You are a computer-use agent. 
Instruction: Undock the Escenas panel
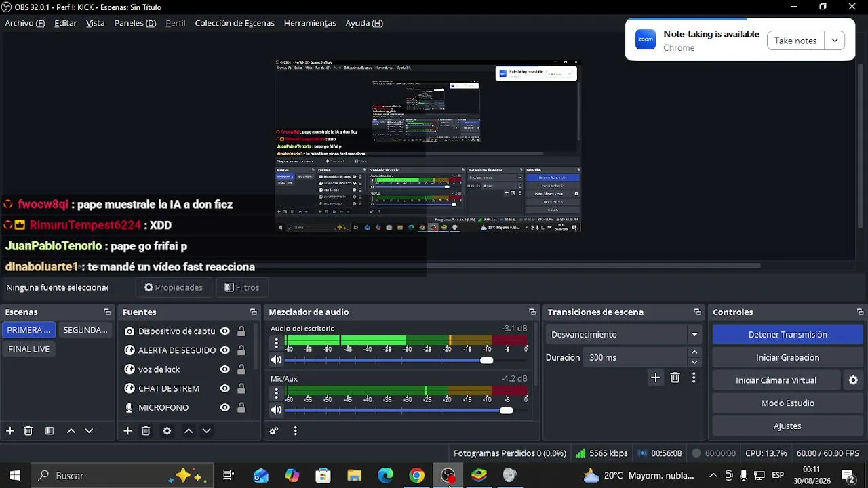click(x=107, y=312)
